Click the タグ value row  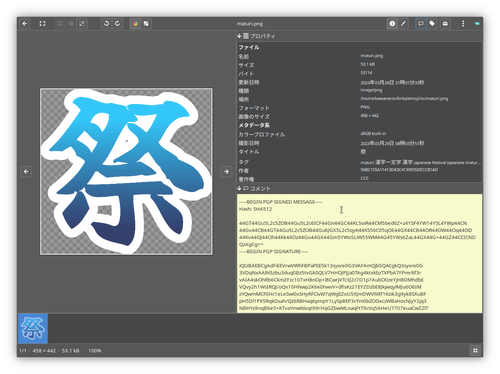[x=420, y=163]
